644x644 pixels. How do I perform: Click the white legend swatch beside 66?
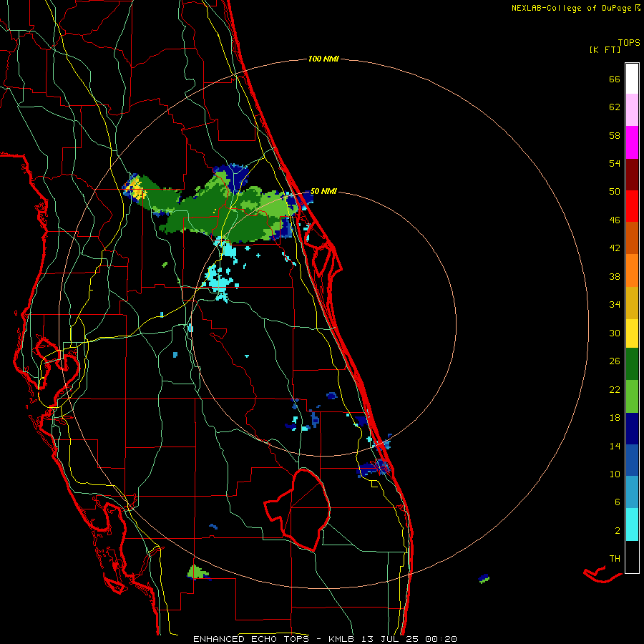click(x=632, y=79)
